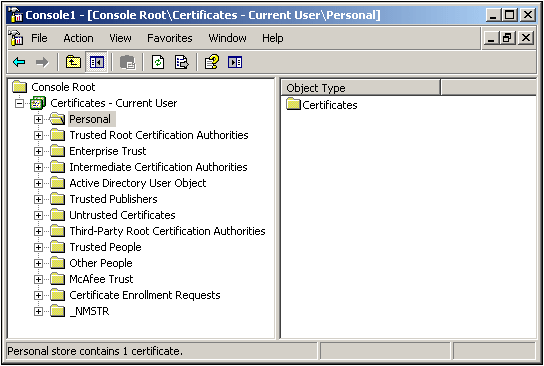
Task: Select Active Directory User Object label
Action: pyautogui.click(x=138, y=183)
